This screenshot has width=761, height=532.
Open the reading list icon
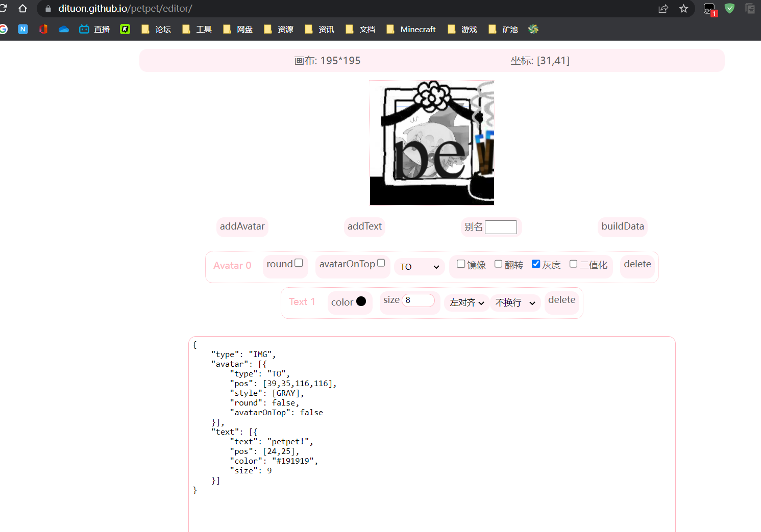[x=750, y=8]
